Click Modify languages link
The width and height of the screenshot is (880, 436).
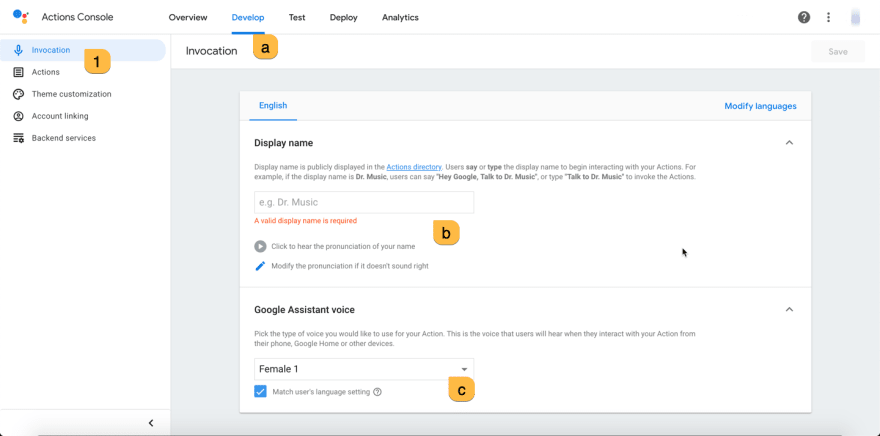pyautogui.click(x=760, y=106)
